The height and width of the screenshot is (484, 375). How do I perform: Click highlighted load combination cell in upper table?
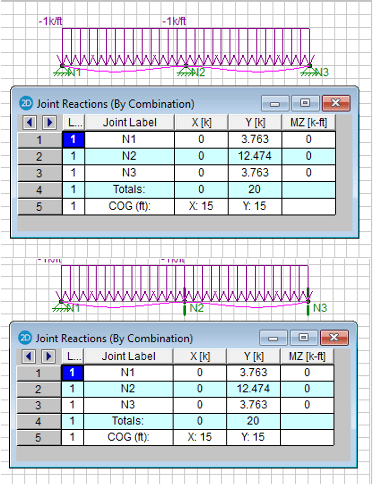[73, 139]
